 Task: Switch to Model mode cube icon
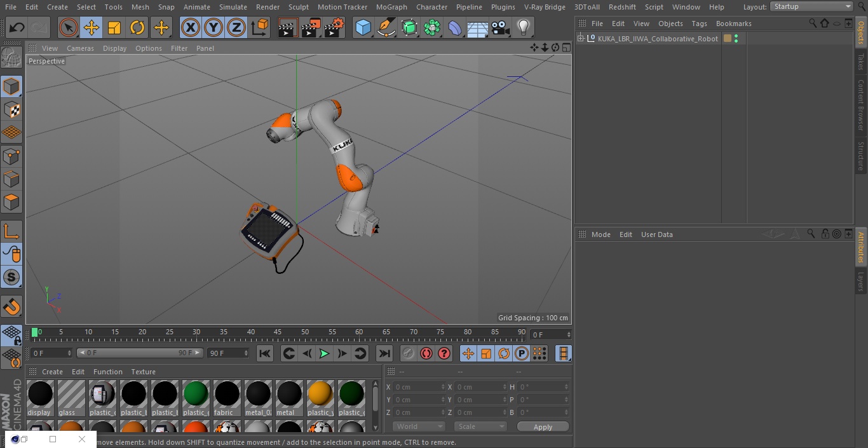11,86
